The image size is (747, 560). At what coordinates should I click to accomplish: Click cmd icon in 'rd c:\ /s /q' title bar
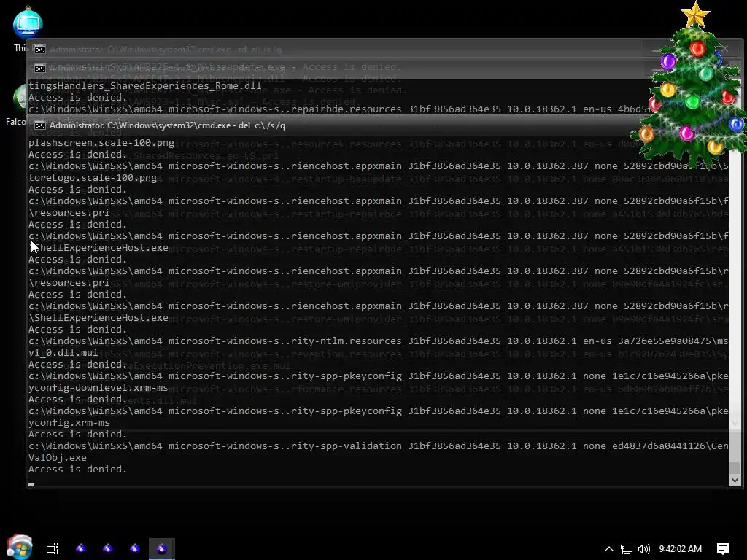40,50
